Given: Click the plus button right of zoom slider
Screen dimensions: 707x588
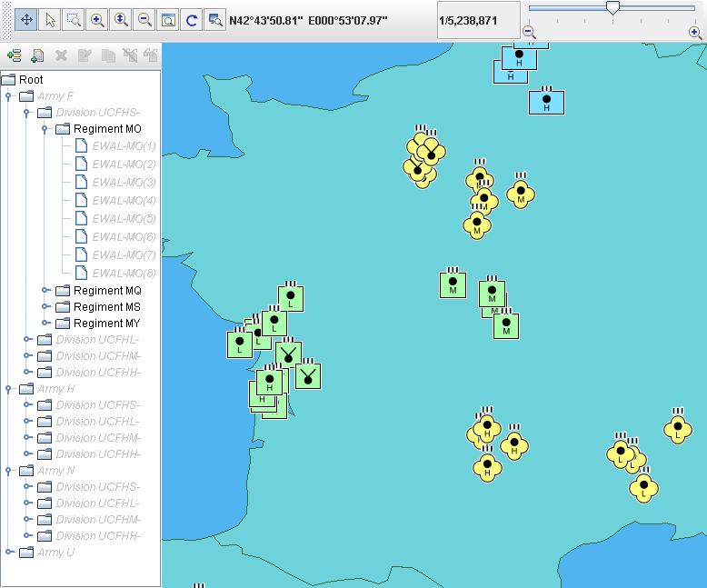Looking at the screenshot, I should click(x=694, y=32).
